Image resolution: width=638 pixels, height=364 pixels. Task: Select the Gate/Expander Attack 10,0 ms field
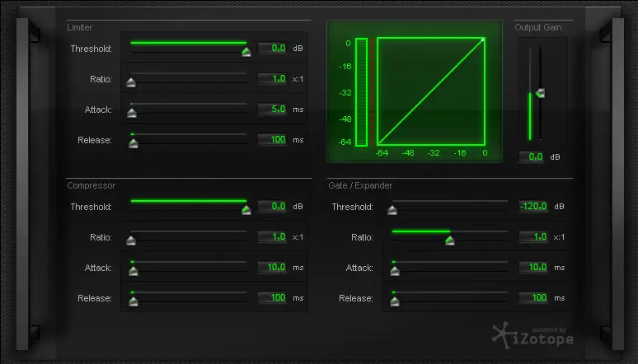click(533, 267)
